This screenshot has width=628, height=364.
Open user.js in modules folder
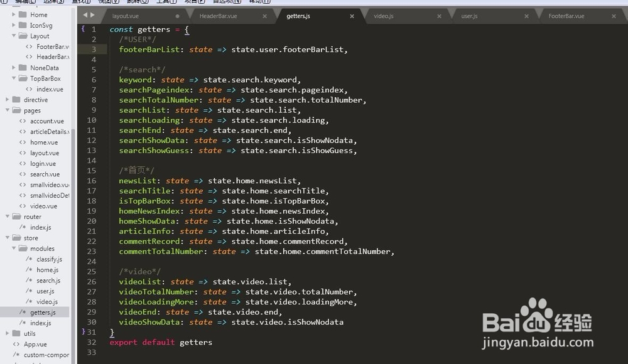click(45, 291)
